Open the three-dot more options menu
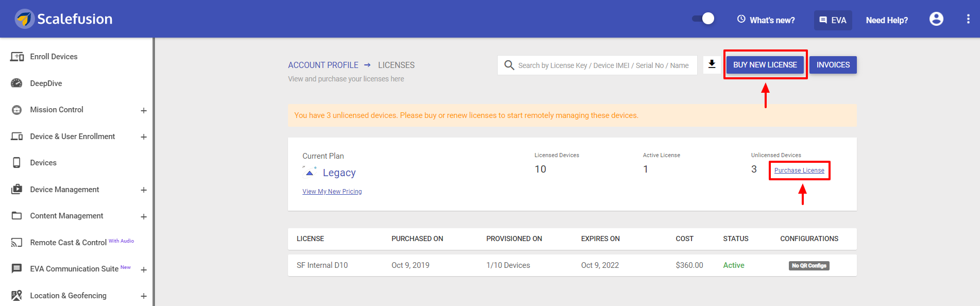980x306 pixels. coord(968,19)
